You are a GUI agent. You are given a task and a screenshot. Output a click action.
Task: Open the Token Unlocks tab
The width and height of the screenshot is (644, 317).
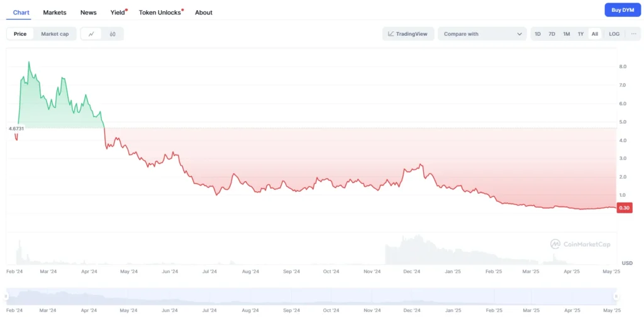[160, 13]
